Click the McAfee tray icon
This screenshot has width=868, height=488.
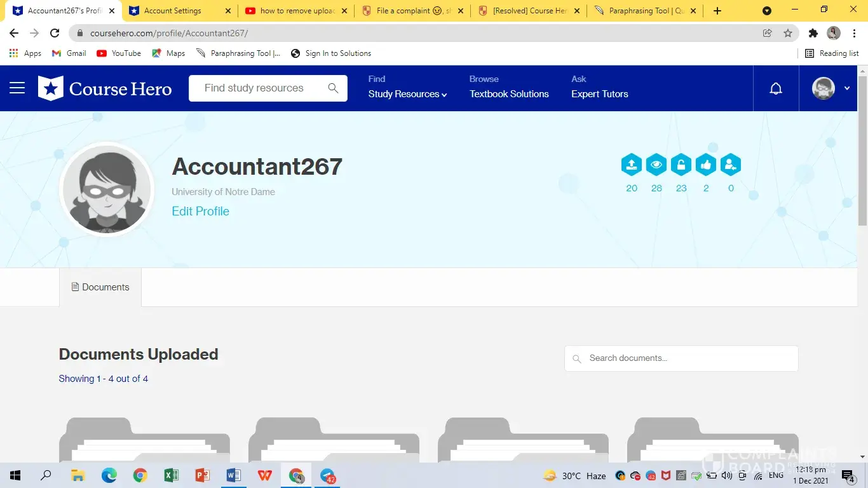[x=666, y=475]
